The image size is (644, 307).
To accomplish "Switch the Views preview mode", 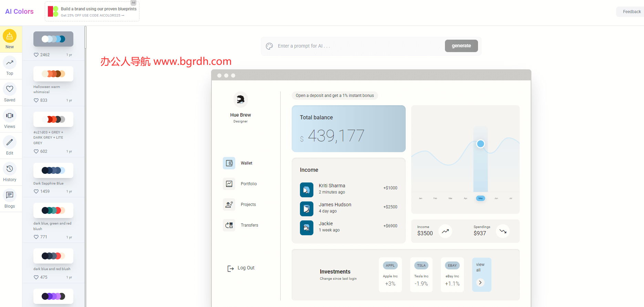I will click(x=10, y=119).
